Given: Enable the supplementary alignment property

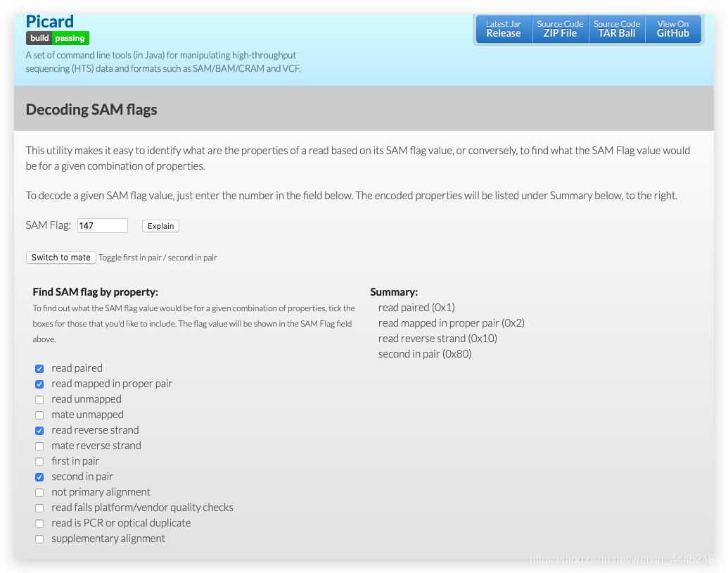Looking at the screenshot, I should point(39,539).
